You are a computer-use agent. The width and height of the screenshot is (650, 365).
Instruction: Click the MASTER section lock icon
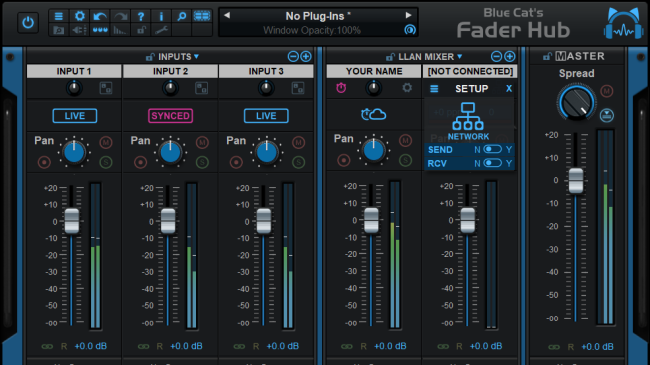point(548,56)
